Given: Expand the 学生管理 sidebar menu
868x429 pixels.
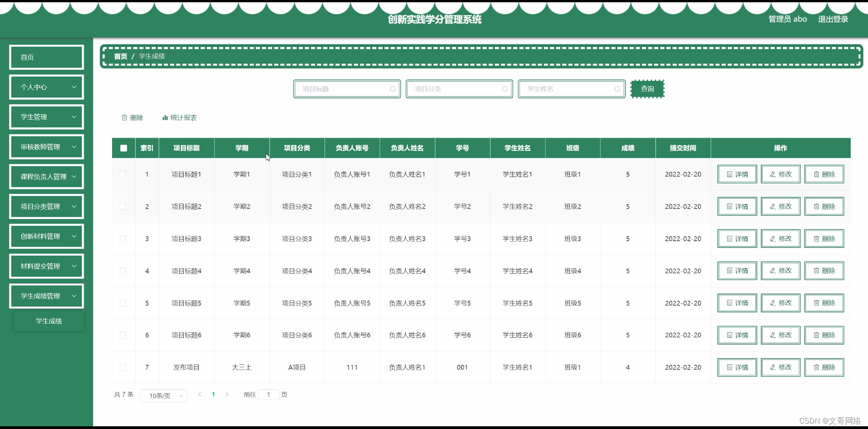Looking at the screenshot, I should click(x=47, y=117).
